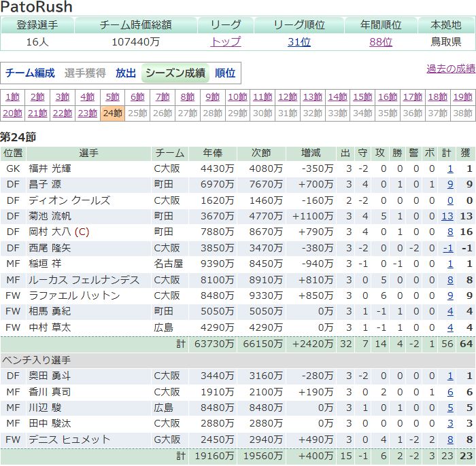Open 川辺 駿 points total 5 link
The image size is (476, 466).
click(x=450, y=408)
